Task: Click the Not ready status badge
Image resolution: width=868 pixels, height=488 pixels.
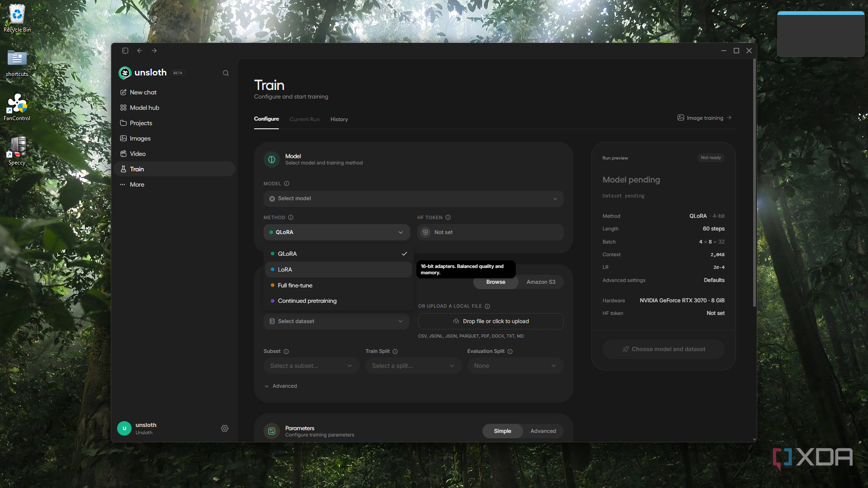Action: 711,158
